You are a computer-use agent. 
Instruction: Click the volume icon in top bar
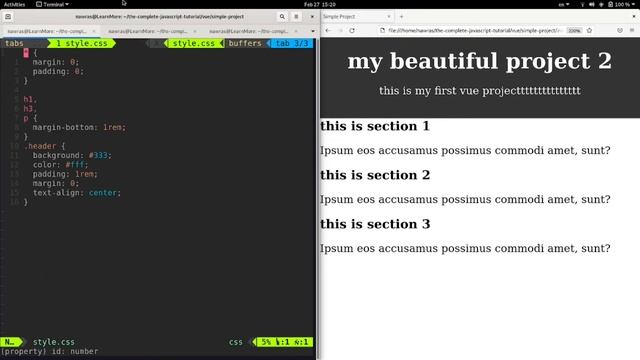592,4
